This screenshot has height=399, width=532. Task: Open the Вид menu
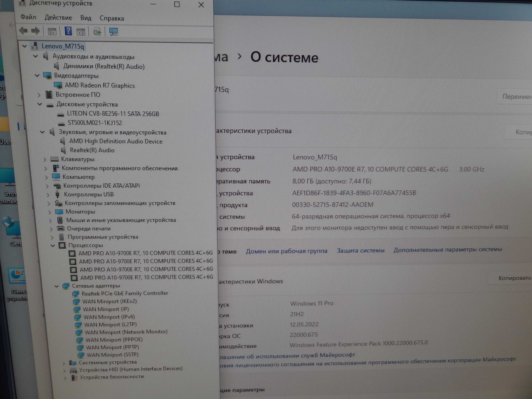coord(86,18)
